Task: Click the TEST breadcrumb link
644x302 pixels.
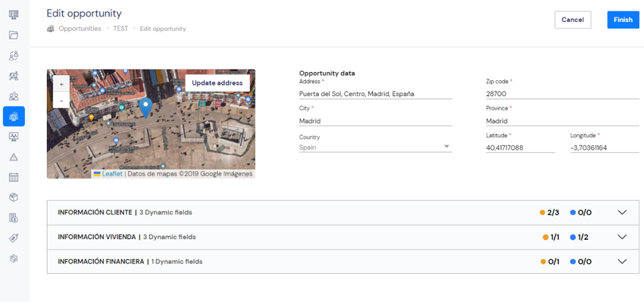Action: [x=120, y=29]
